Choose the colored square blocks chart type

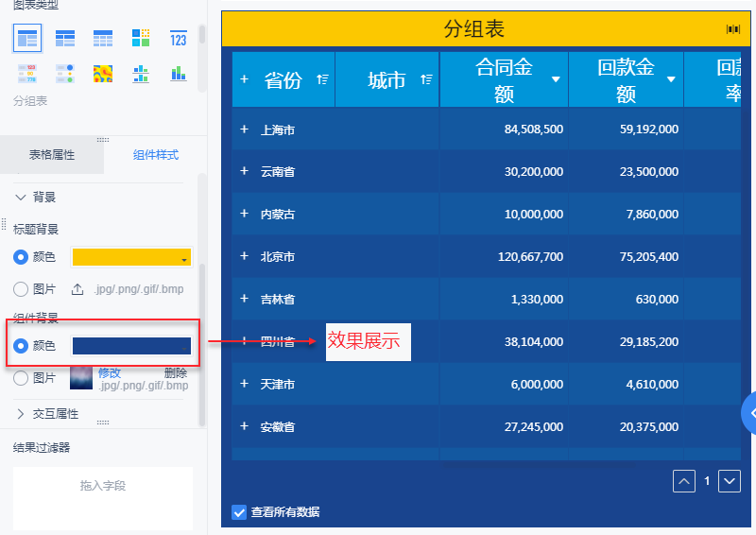point(141,38)
